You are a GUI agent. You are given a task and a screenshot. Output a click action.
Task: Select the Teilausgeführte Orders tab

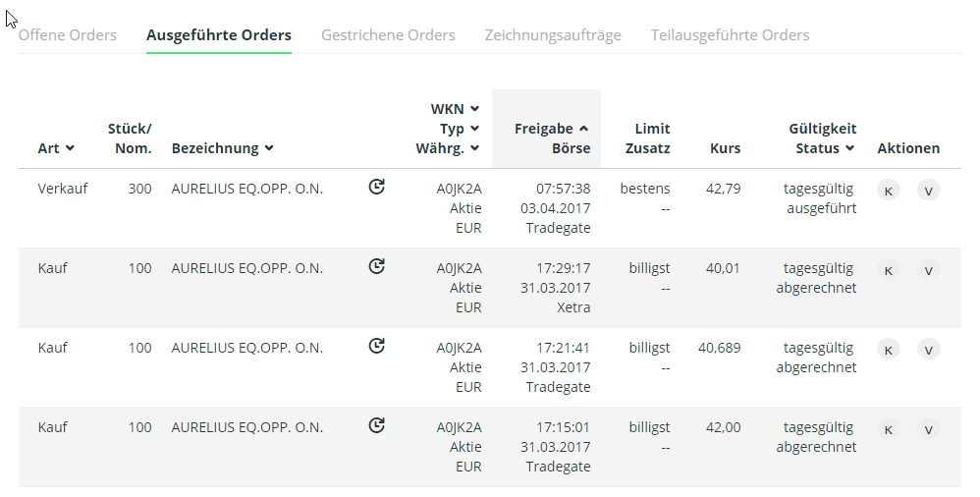(x=730, y=35)
